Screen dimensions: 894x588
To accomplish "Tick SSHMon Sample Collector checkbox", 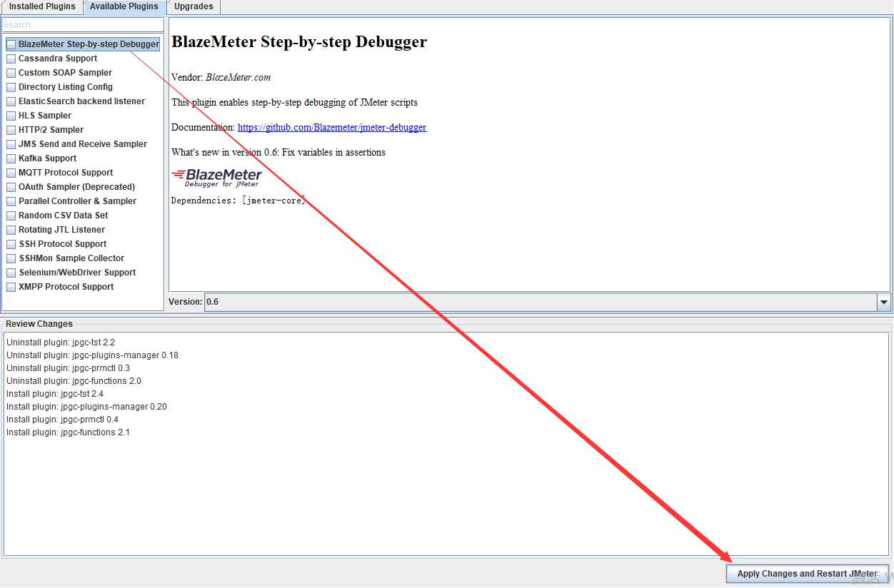I will pos(11,258).
